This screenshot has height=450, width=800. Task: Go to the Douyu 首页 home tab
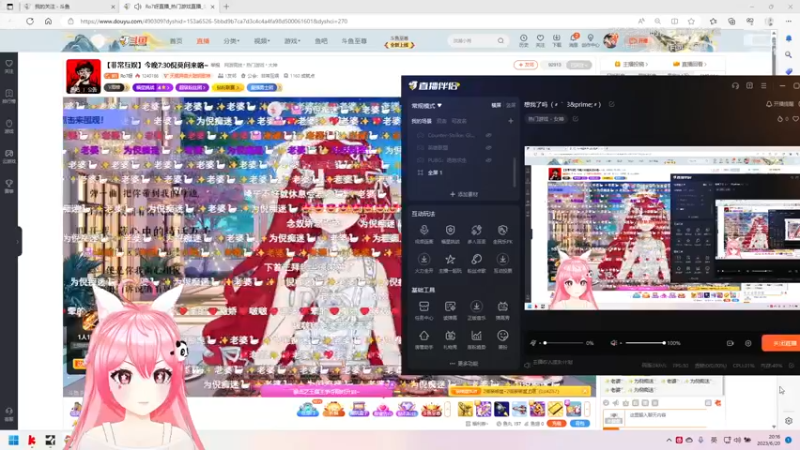pyautogui.click(x=176, y=41)
